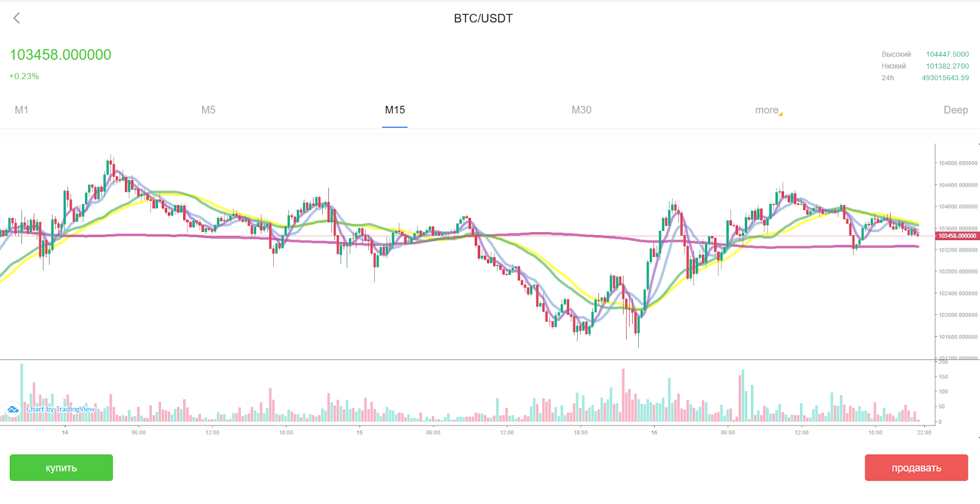Expand the more timeframes dropdown
Viewport: 980px width, 504px height.
point(767,110)
